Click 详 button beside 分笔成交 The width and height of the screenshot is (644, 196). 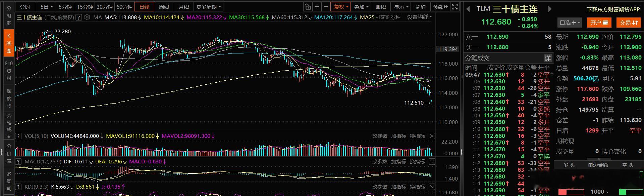[x=547, y=58]
